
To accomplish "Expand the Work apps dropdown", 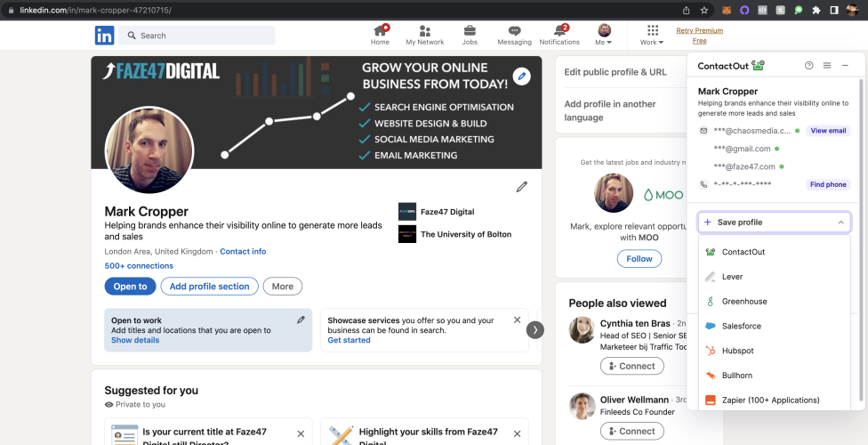I will 652,35.
